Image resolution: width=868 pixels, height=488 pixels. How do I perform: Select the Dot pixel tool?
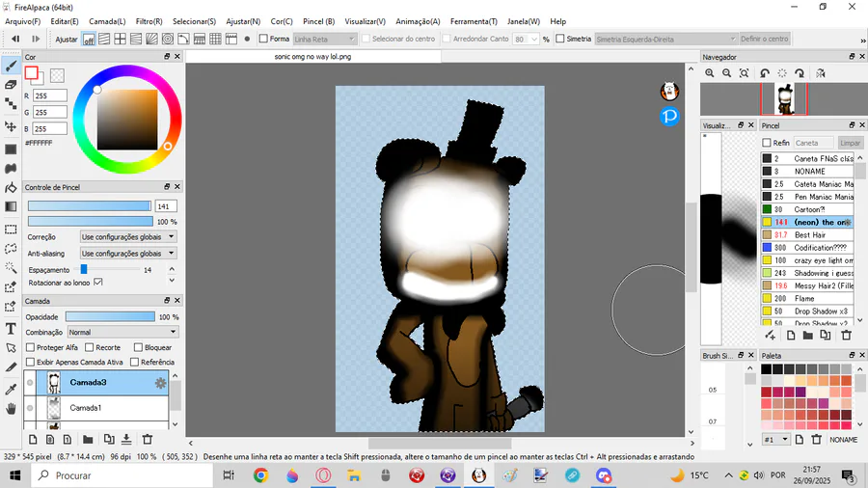[11, 103]
